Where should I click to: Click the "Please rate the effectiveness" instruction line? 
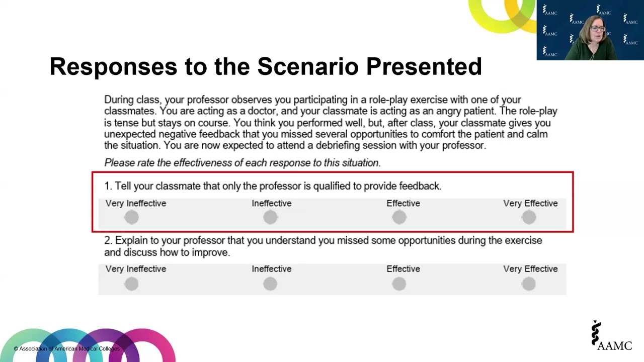click(x=242, y=163)
